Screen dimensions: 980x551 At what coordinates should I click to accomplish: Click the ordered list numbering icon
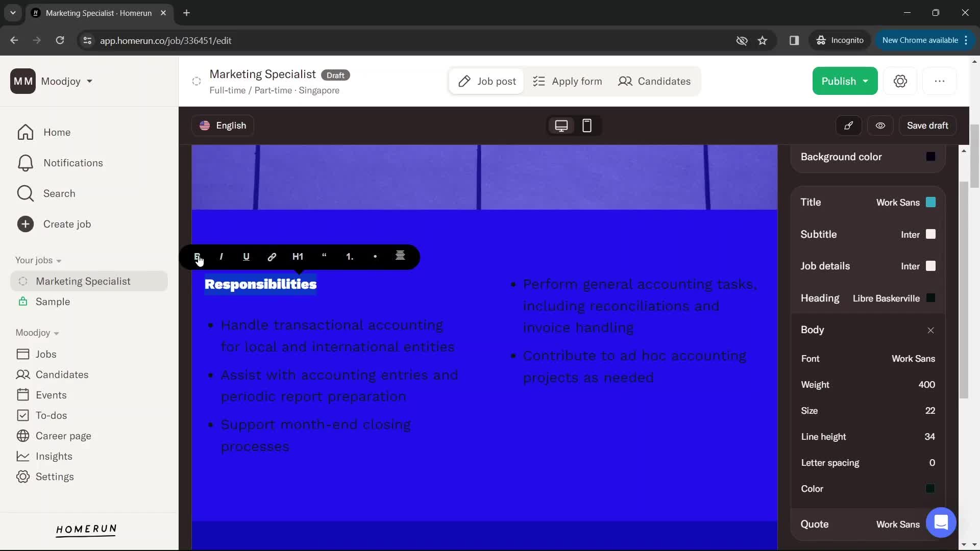349,256
